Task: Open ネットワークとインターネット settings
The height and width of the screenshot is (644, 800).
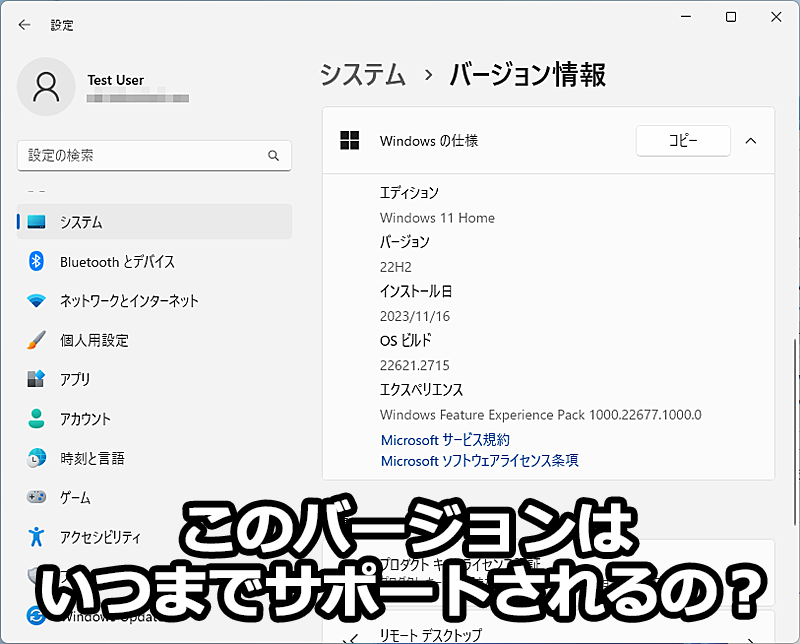Action: point(128,301)
